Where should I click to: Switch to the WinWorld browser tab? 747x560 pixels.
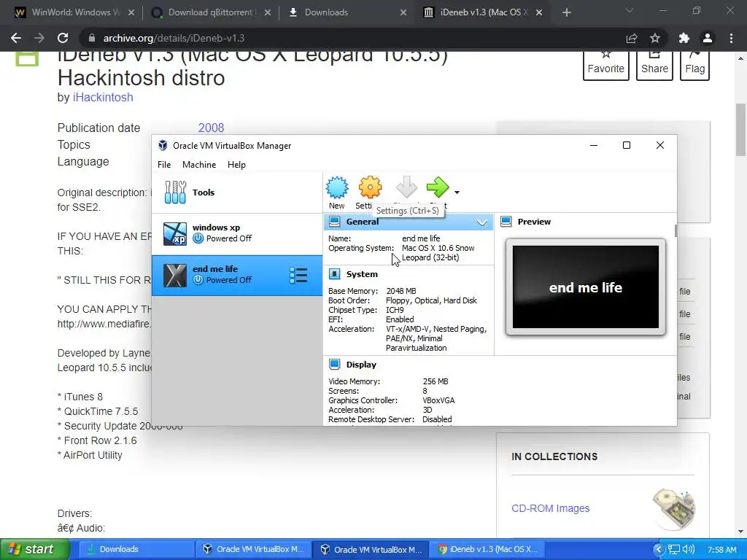coord(75,12)
